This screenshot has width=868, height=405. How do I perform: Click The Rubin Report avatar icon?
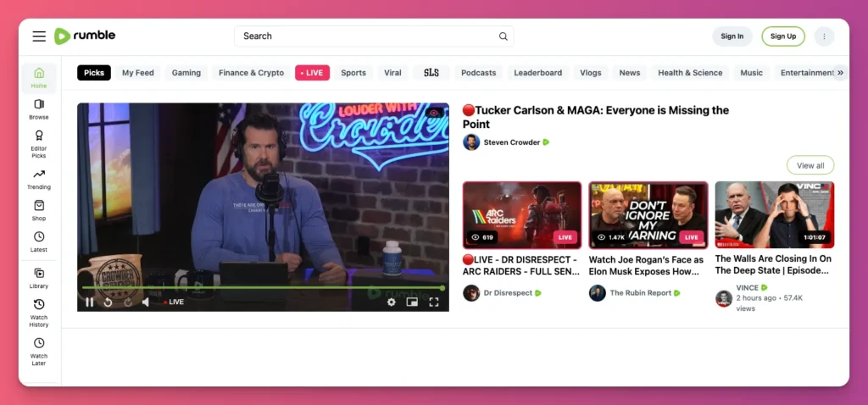click(x=598, y=292)
